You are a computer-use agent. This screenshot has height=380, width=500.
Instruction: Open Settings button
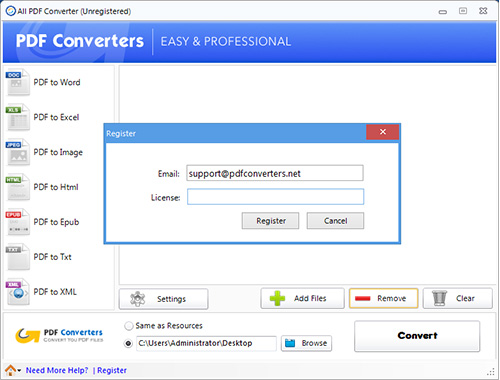[163, 299]
